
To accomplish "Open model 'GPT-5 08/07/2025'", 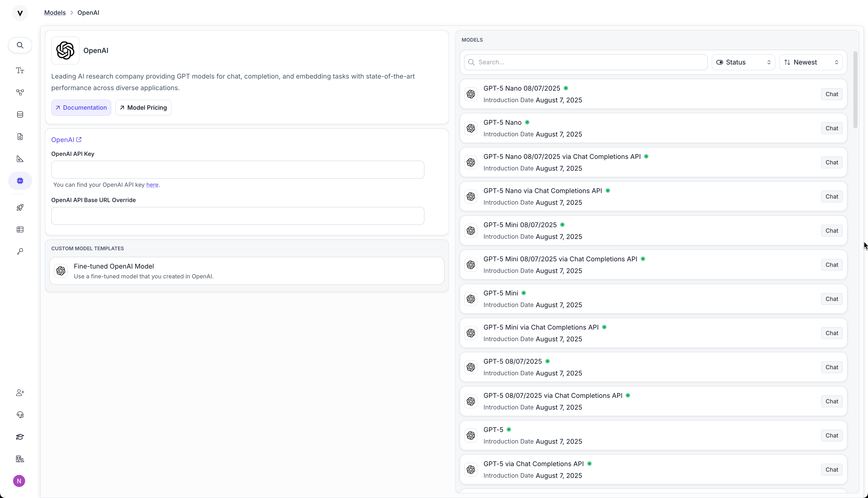I will point(653,367).
